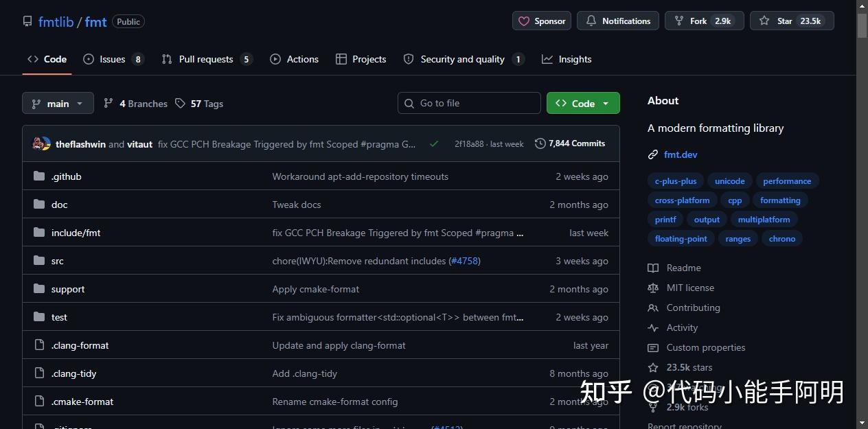The width and height of the screenshot is (868, 429).
Task: View the 4 Branches link
Action: [x=135, y=104]
